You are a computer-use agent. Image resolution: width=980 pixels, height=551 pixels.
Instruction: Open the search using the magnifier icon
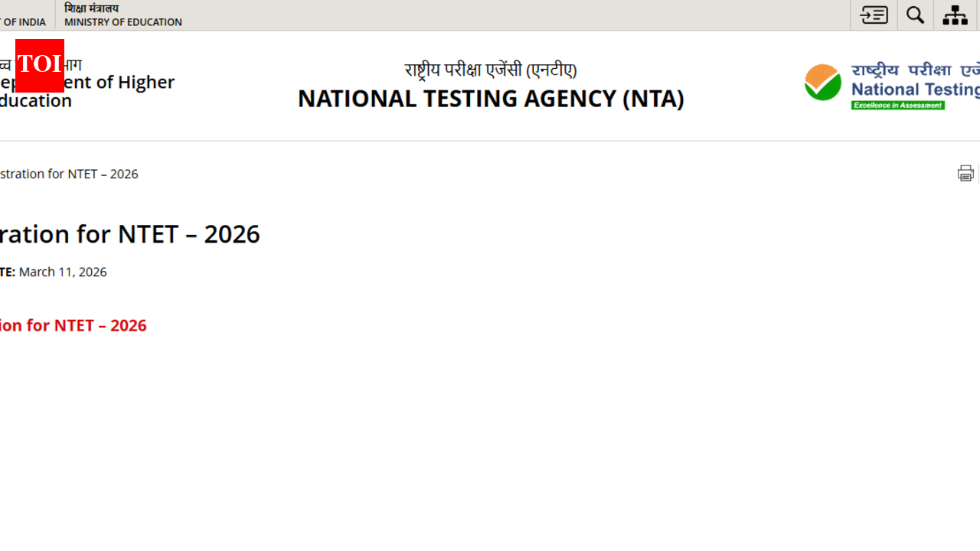[915, 15]
